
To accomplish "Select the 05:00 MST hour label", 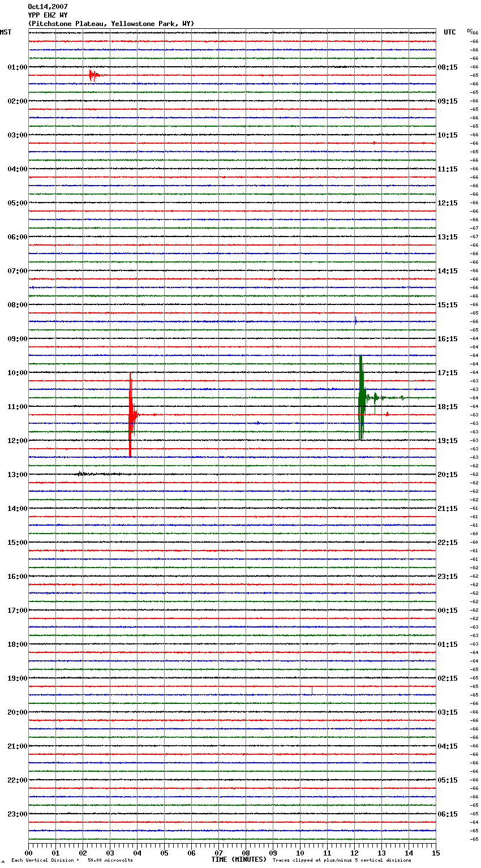I will tap(17, 203).
